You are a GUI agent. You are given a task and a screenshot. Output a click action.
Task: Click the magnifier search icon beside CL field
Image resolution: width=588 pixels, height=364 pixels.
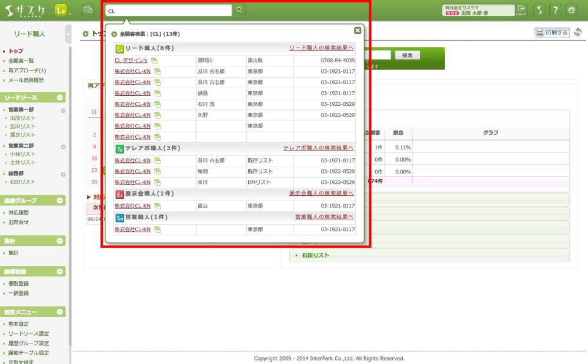[239, 10]
